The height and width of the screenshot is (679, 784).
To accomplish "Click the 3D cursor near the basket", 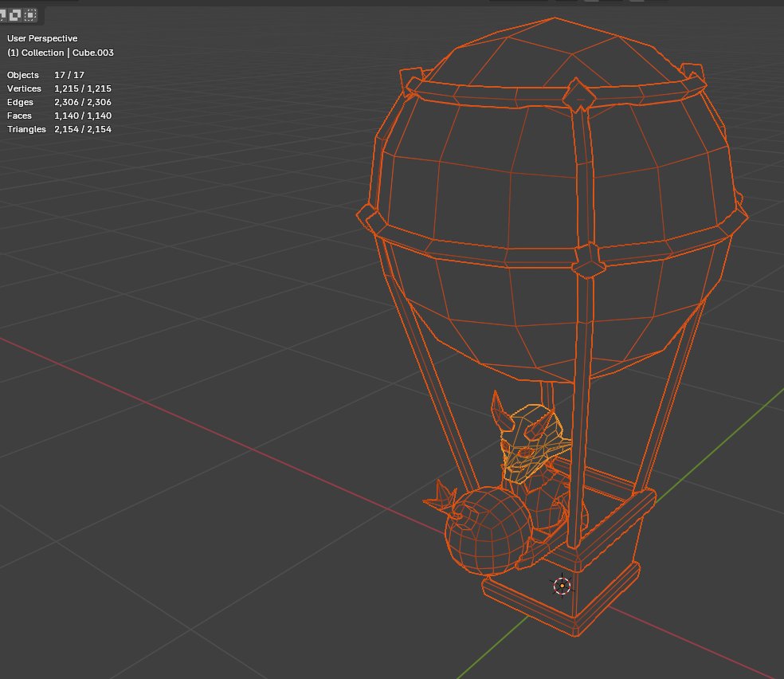I will [562, 586].
